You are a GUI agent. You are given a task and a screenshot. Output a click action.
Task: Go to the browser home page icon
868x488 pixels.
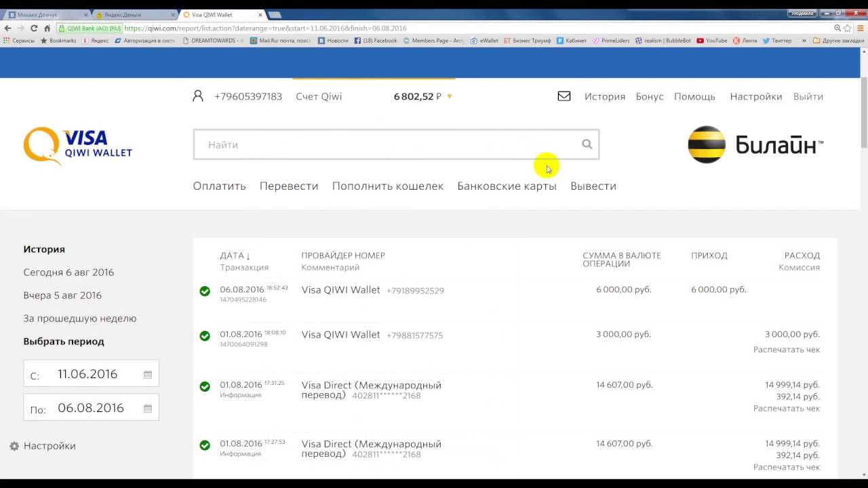(x=47, y=28)
